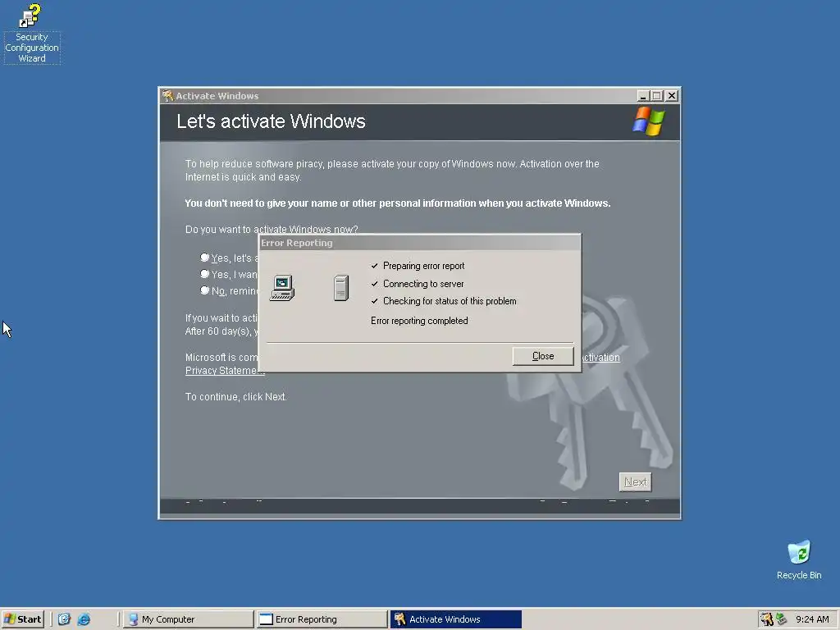Launch Show Desktop from the Quick Launch bar
Screen dimensions: 840x630
pyautogui.click(x=64, y=619)
